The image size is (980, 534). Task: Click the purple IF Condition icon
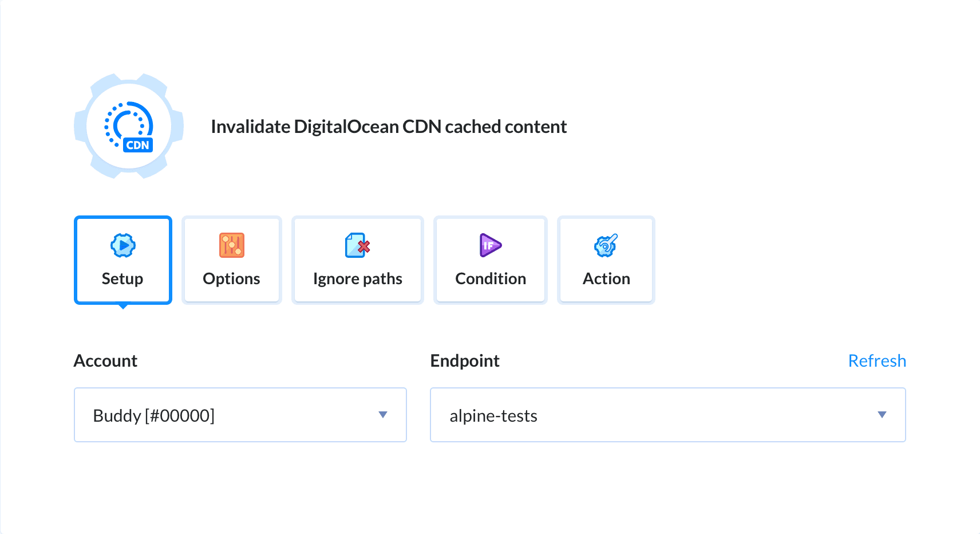pyautogui.click(x=490, y=245)
